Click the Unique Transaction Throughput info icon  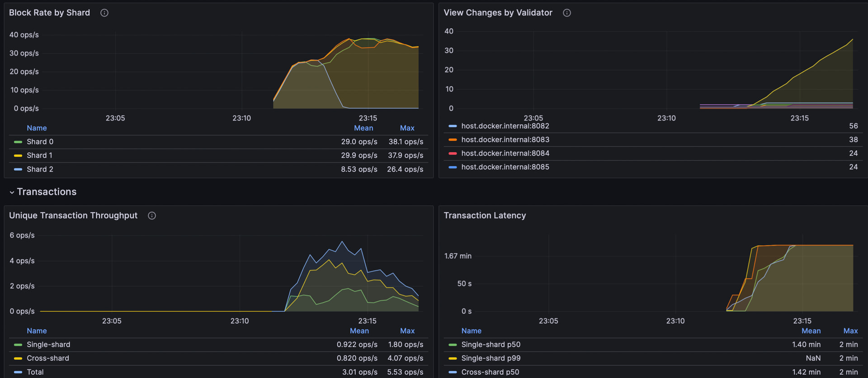(x=152, y=216)
